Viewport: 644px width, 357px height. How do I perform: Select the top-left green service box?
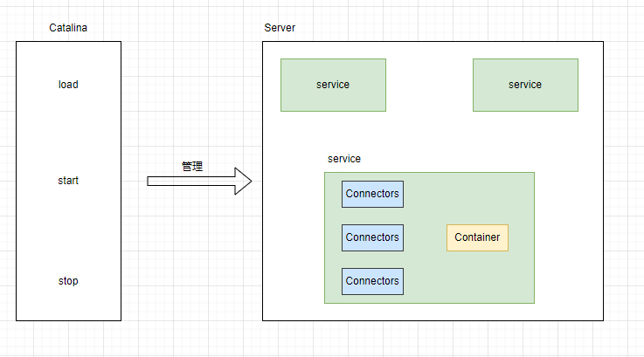[333, 85]
